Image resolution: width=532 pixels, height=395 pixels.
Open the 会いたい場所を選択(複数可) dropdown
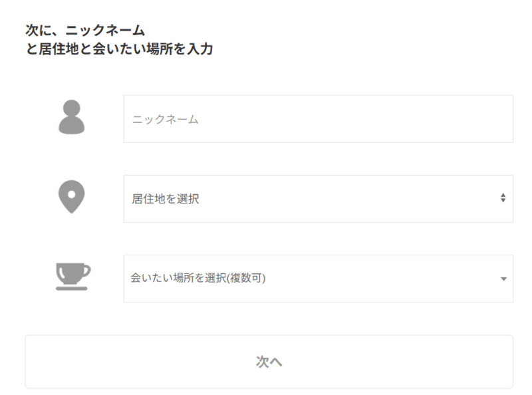pos(319,279)
